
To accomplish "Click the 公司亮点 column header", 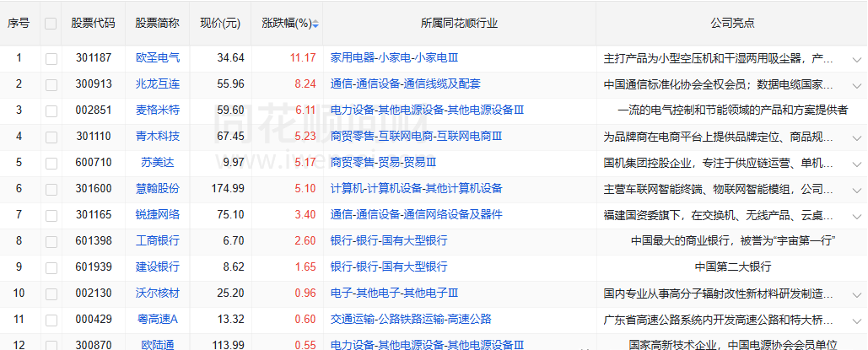I will [x=732, y=24].
